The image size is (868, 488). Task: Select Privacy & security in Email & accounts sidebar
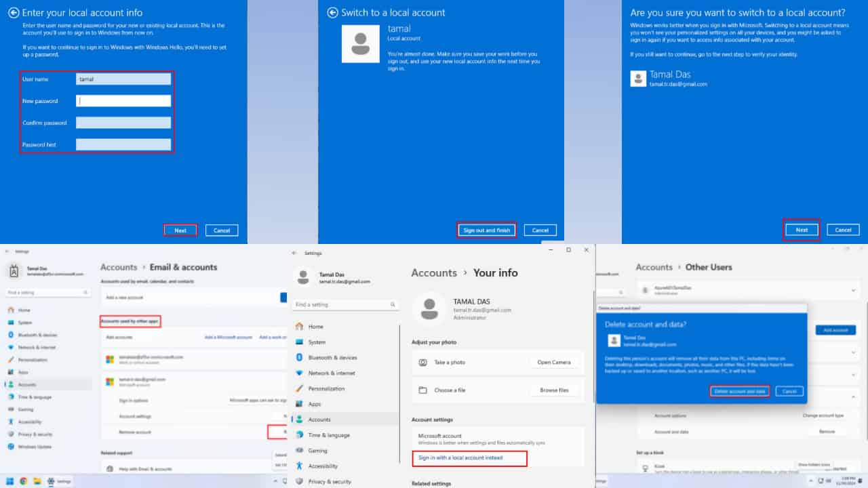(35, 434)
